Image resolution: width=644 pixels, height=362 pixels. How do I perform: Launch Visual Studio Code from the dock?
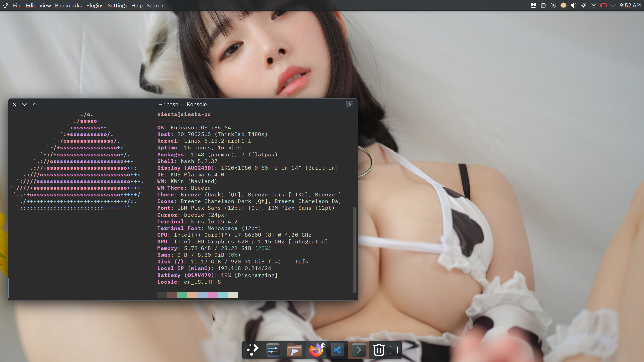(x=337, y=350)
